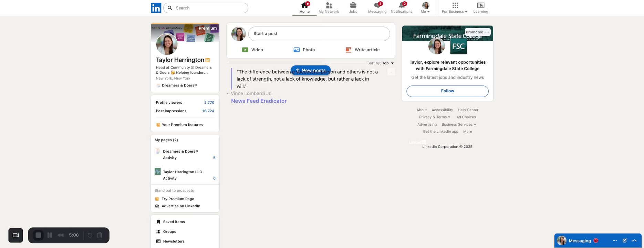Click the profile photo in left card
Viewport: 644px width, 248px height.
pos(167,44)
